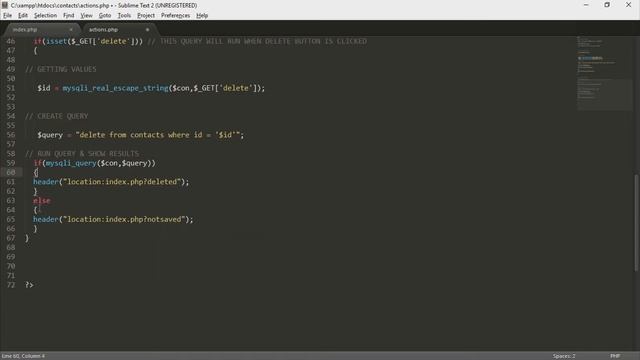Screen dimensions: 640x360
Task: Click the "// GETTING VALUES" comment
Action: [x=61, y=69]
